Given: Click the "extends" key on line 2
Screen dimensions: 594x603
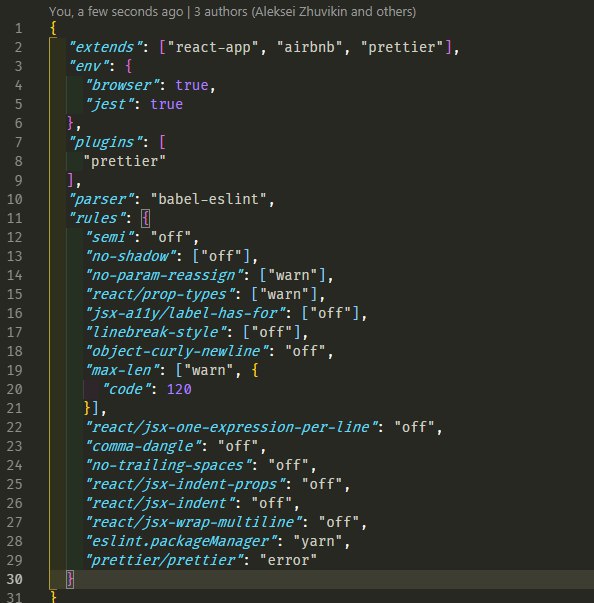Looking at the screenshot, I should [x=106, y=47].
